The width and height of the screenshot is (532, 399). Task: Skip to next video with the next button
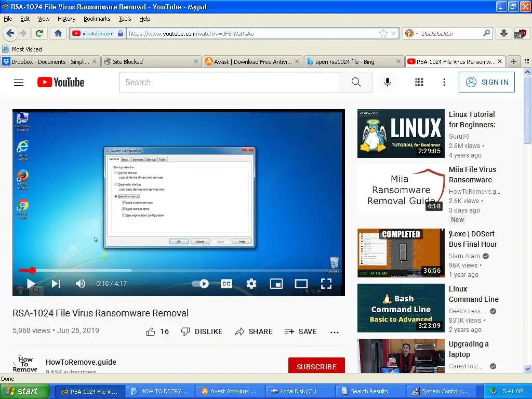click(56, 283)
